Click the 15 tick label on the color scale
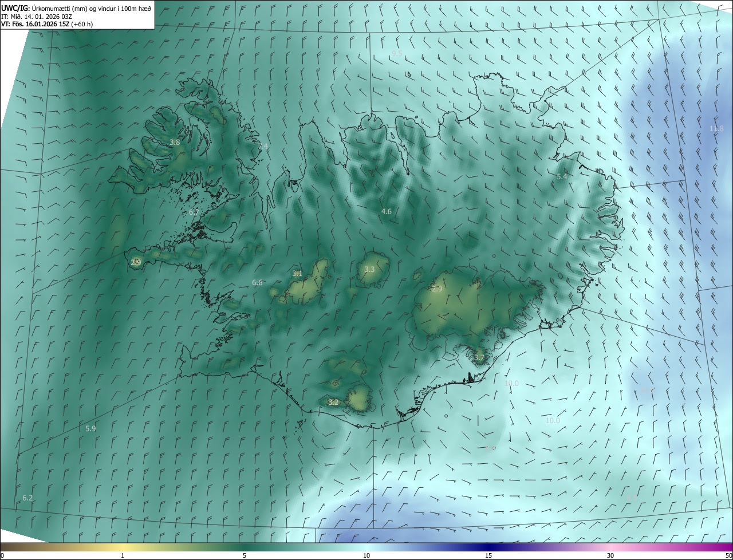 [x=488, y=555]
